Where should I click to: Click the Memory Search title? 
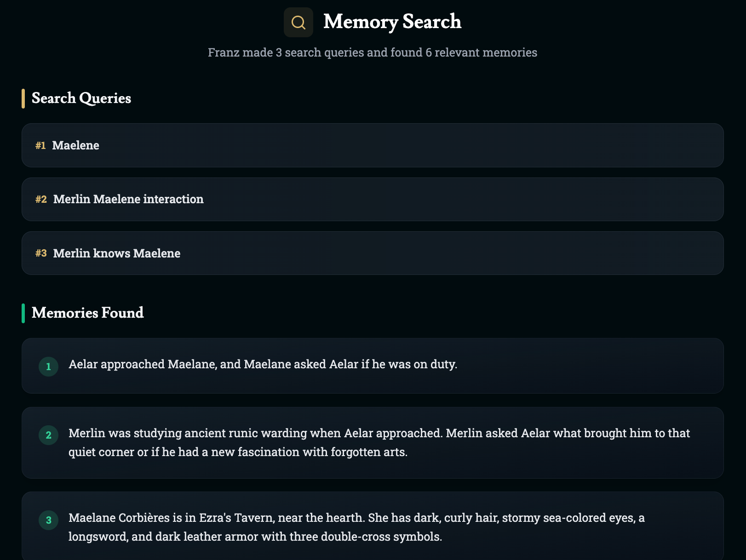pyautogui.click(x=392, y=22)
